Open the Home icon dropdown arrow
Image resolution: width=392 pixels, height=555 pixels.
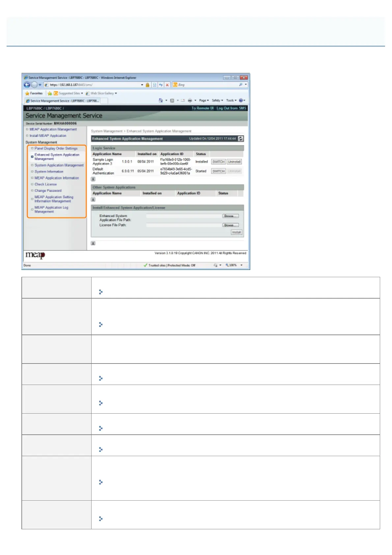click(166, 101)
